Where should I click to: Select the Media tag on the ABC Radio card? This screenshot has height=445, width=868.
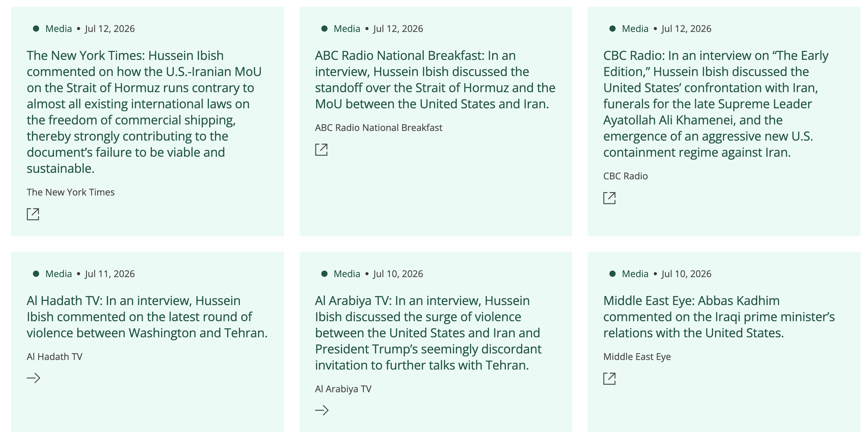347,29
